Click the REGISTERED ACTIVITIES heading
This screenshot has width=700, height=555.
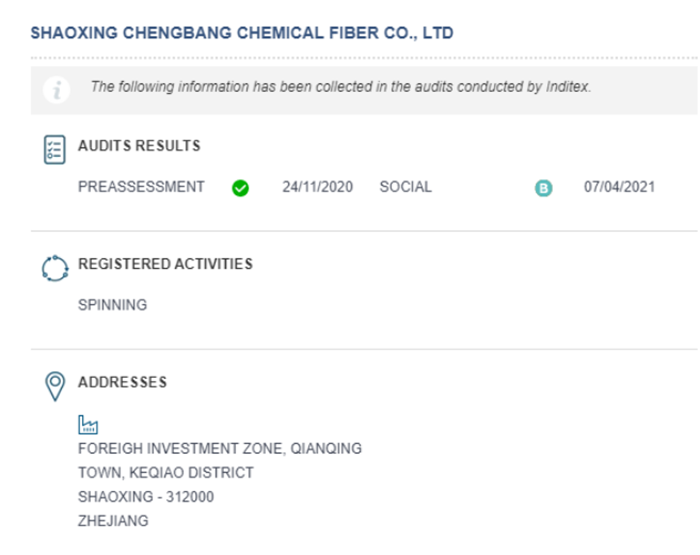pyautogui.click(x=165, y=264)
